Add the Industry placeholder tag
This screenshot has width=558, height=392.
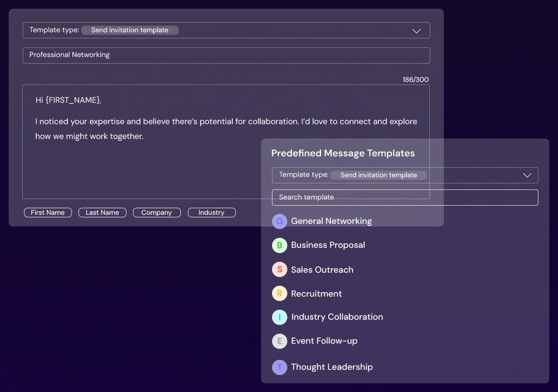tap(211, 213)
